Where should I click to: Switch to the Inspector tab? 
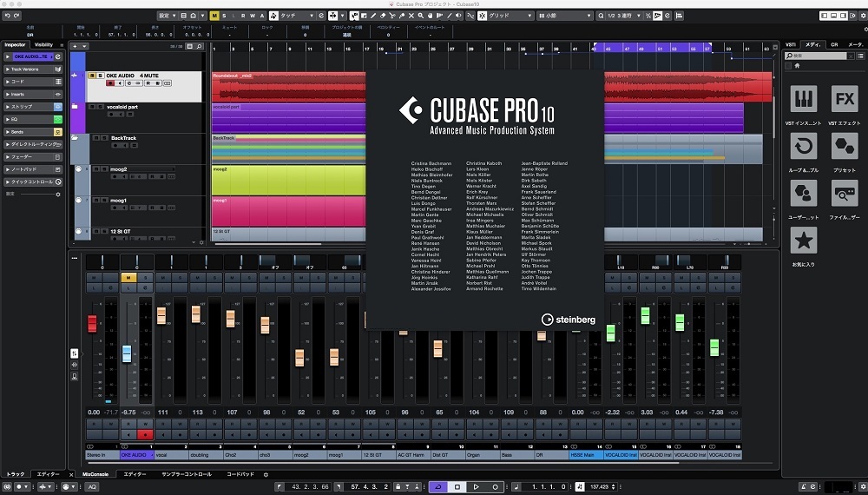(x=15, y=45)
